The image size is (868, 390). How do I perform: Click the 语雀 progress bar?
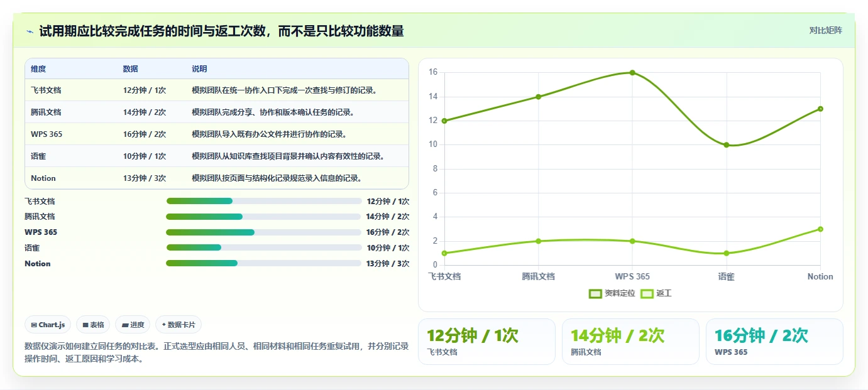click(264, 247)
